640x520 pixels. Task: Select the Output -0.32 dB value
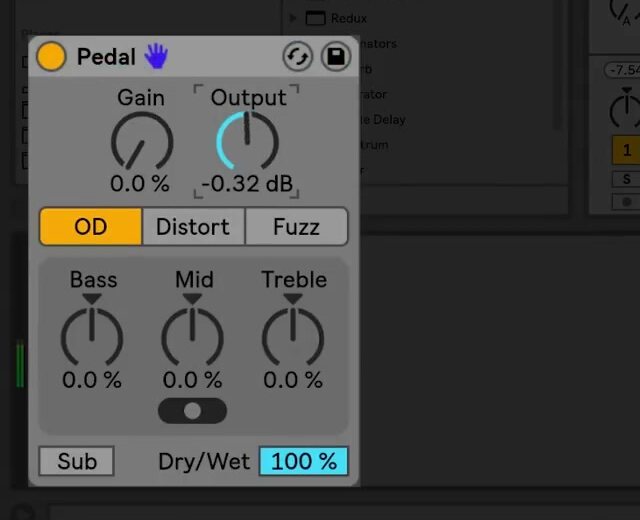coord(247,184)
